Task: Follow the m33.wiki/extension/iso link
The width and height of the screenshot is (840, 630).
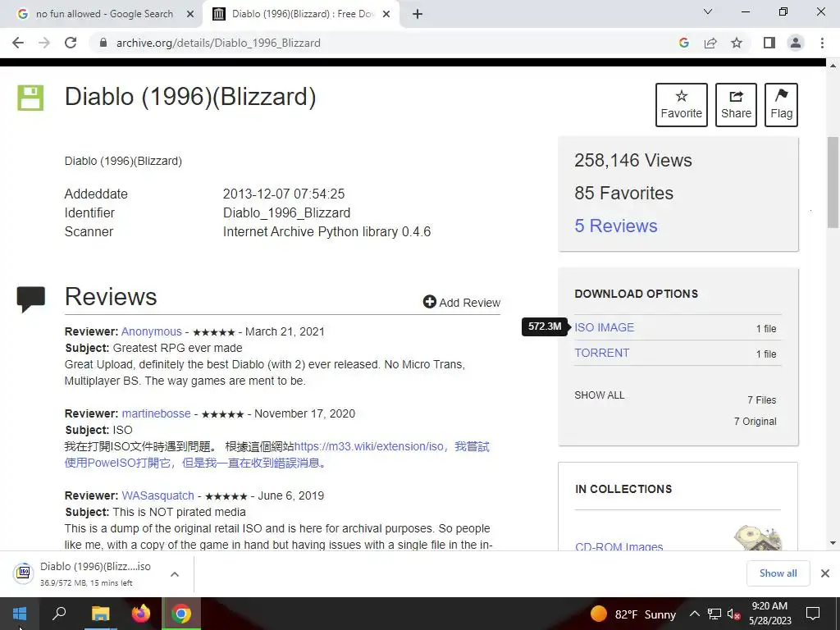Action: pos(369,446)
